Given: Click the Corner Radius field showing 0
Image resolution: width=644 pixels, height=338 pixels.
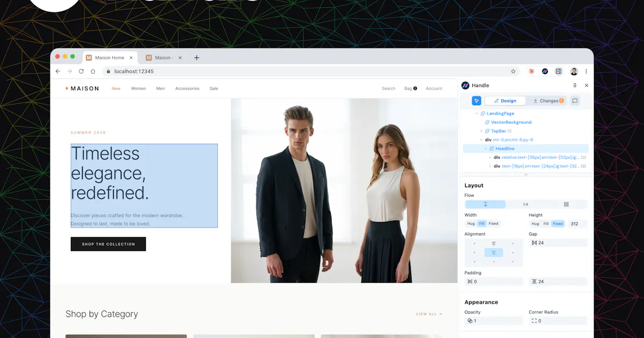Looking at the screenshot, I should tap(558, 321).
